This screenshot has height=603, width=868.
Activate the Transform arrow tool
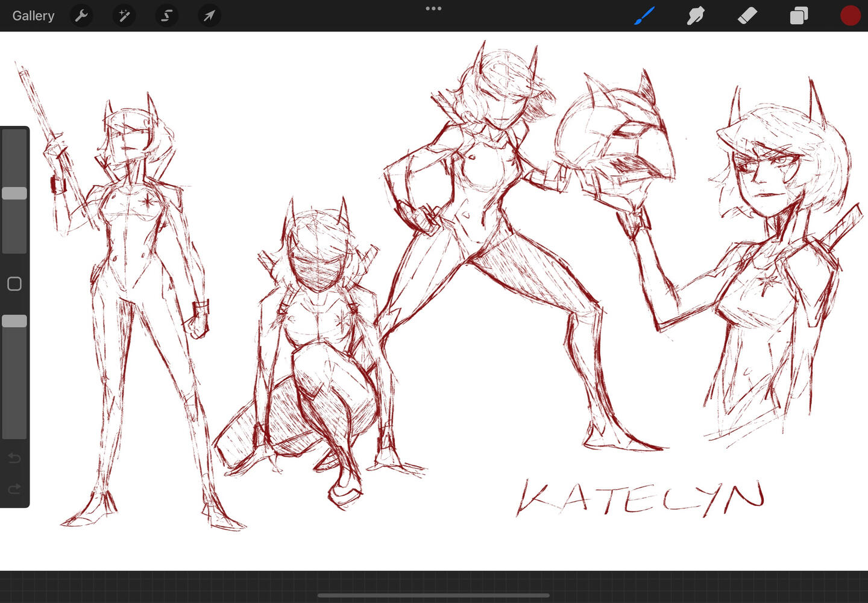coord(209,16)
